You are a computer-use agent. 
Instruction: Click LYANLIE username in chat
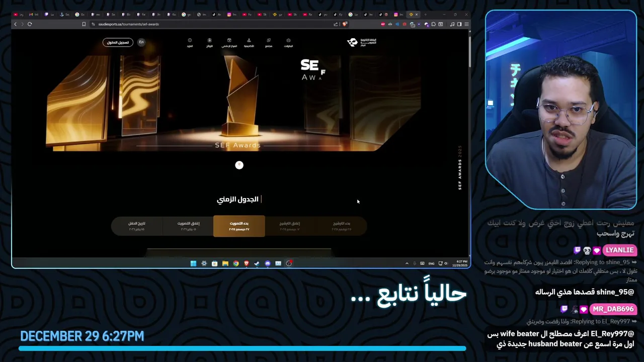click(x=619, y=250)
